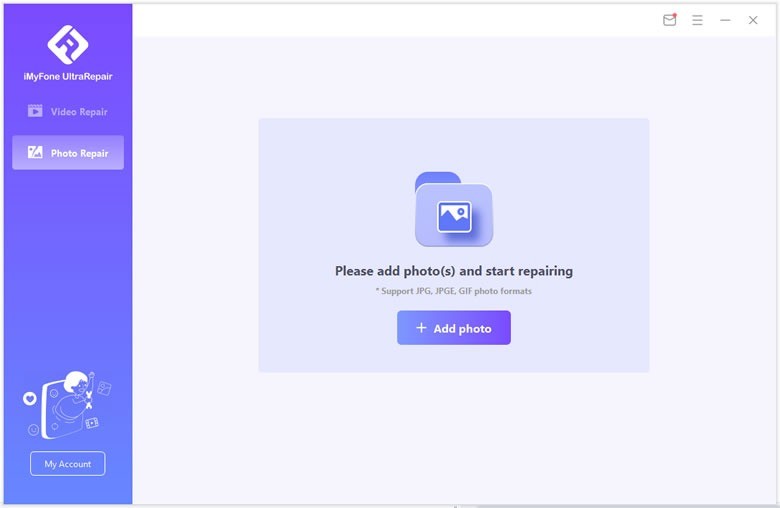The width and height of the screenshot is (780, 508).
Task: Click the heart icon in sidebar illustration
Action: click(30, 398)
